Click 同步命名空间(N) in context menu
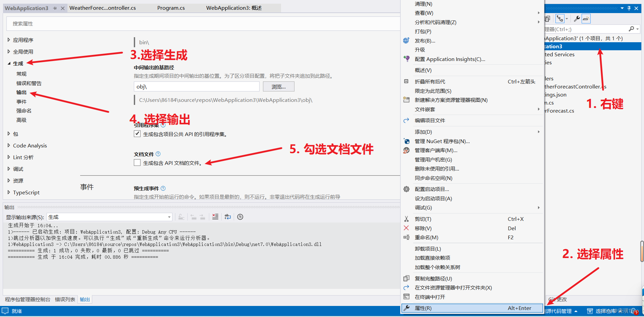 (x=472, y=178)
